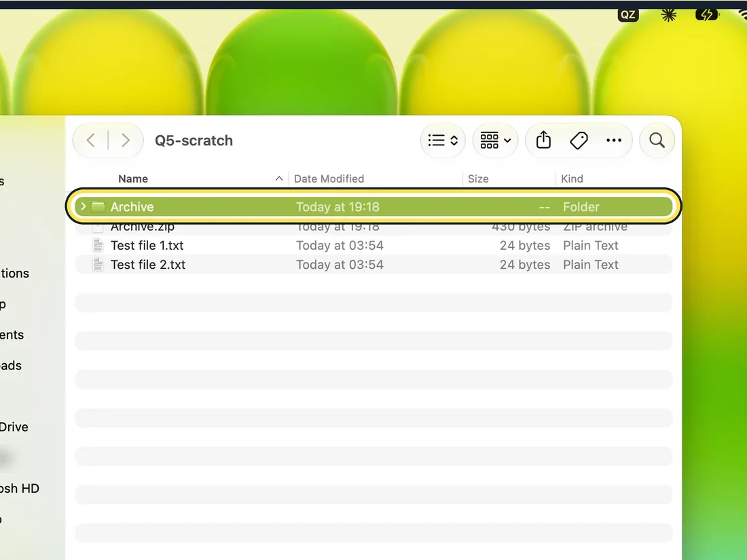
Task: Click the QZ menu bar icon
Action: click(x=627, y=15)
